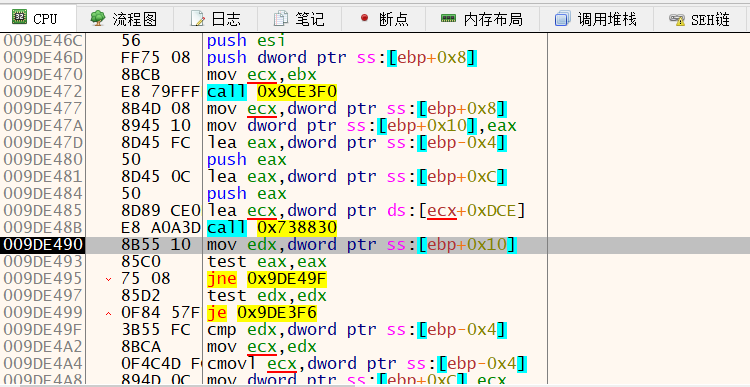Switch to the CPU tab

click(x=37, y=19)
